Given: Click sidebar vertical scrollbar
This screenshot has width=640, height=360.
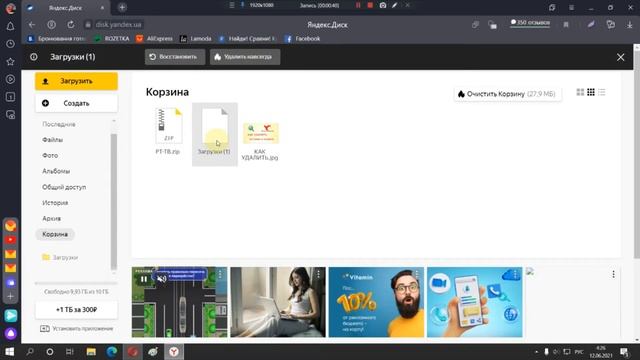Looking at the screenshot, I should [113, 201].
